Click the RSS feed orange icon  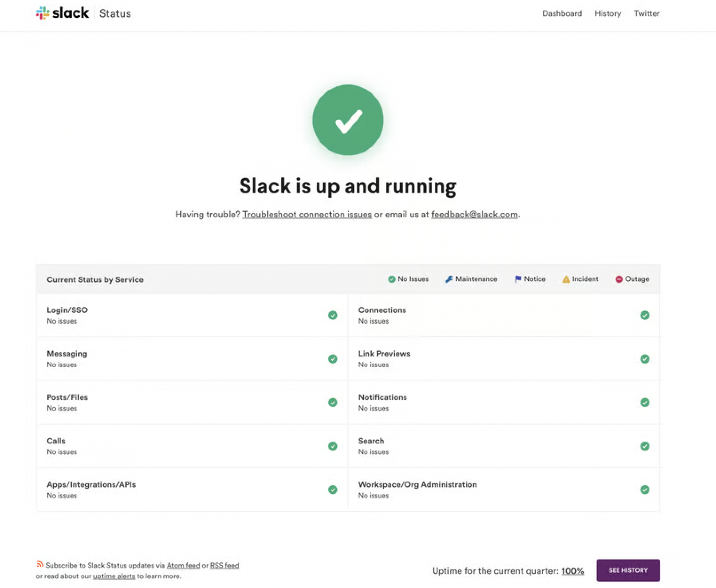tap(40, 564)
